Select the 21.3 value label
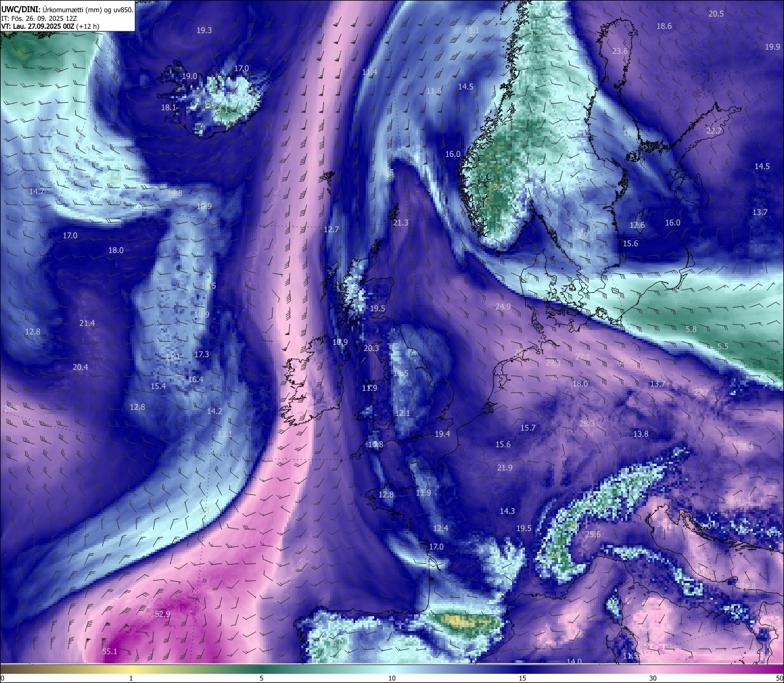 point(401,223)
